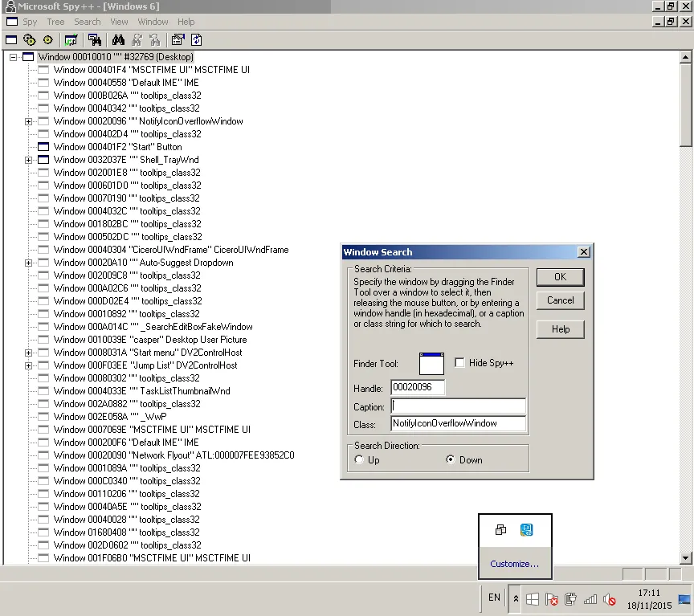Screen dimensions: 694x616
Task: Click the EN language indicator
Action: pyautogui.click(x=494, y=598)
